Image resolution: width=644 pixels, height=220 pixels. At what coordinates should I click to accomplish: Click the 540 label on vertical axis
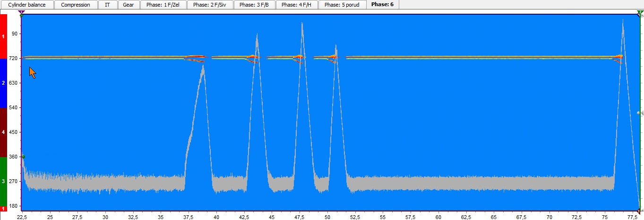13,107
